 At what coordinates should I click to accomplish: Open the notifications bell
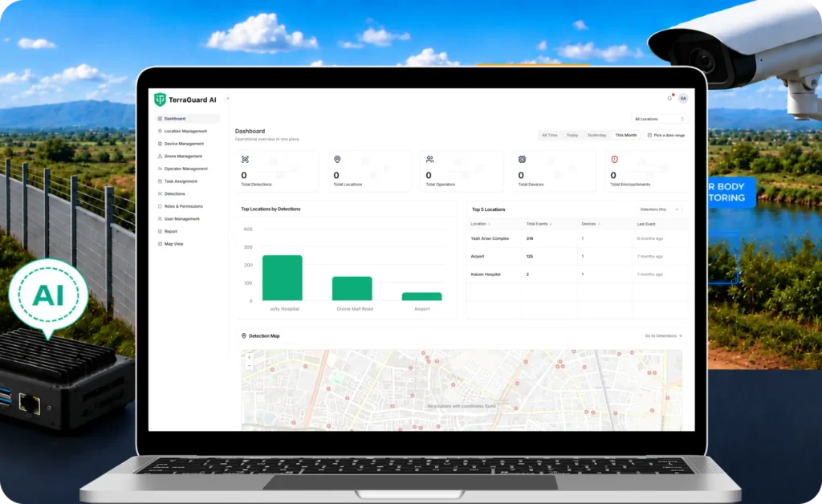[669, 98]
